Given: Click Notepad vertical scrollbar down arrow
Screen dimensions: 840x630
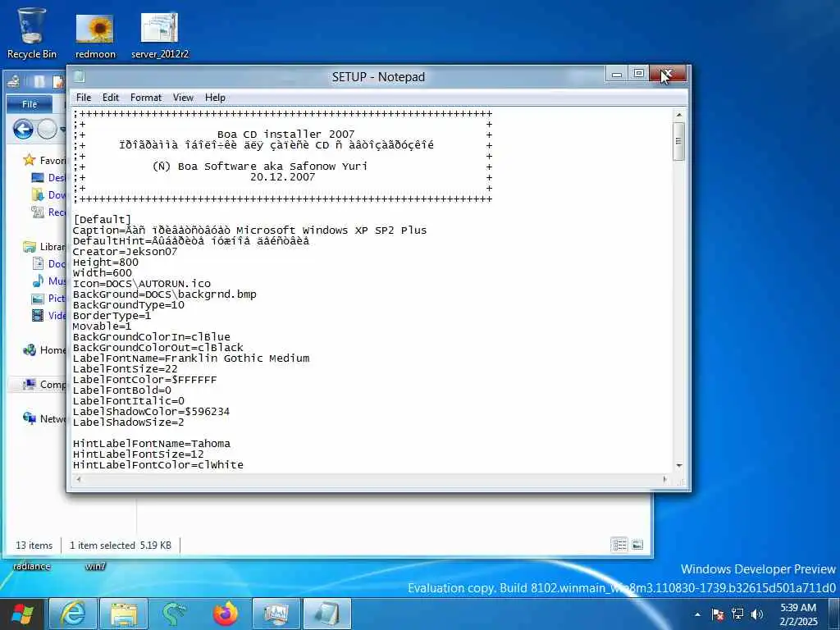Looking at the screenshot, I should click(678, 466).
